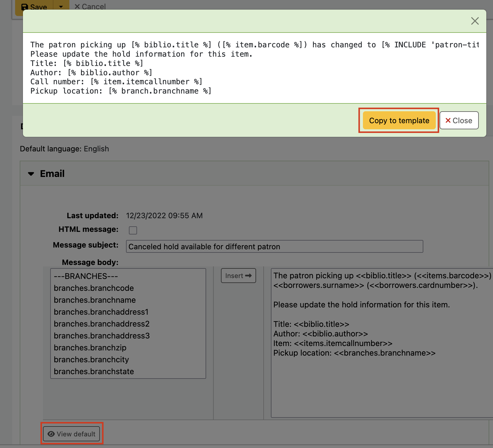
Task: Select branches.branchname from the list
Action: [x=95, y=300]
